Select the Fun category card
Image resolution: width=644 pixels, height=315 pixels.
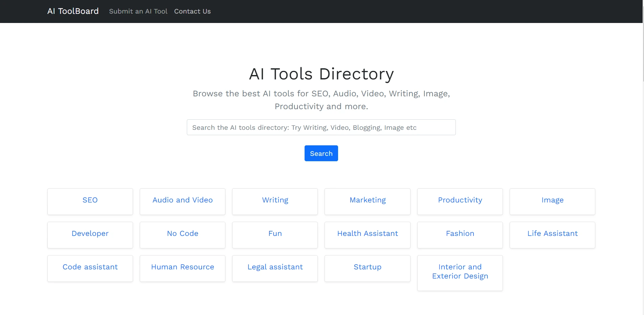pyautogui.click(x=275, y=235)
